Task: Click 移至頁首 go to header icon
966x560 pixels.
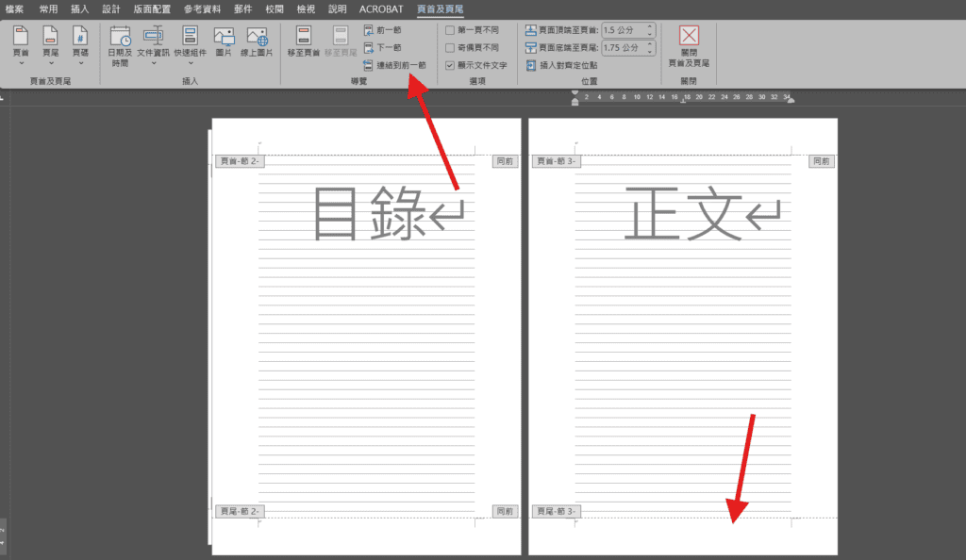Action: coord(304,42)
